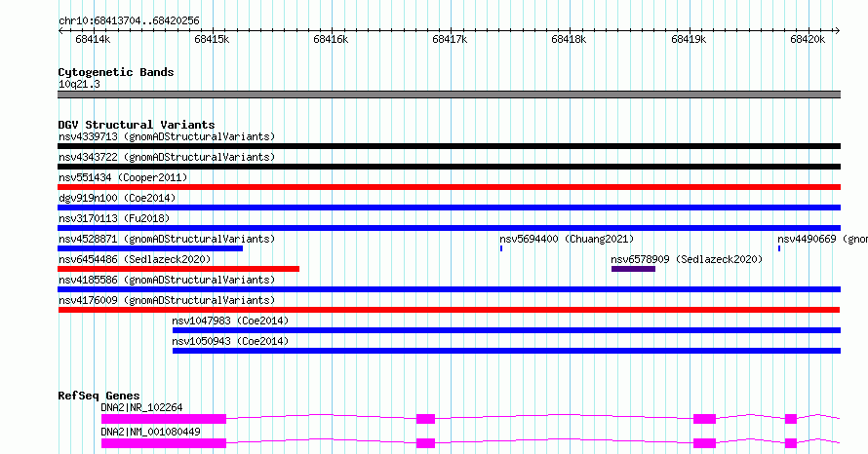868x454 pixels.
Task: Select the nsv1047983 Coe2014 blue bar
Action: tap(506, 330)
